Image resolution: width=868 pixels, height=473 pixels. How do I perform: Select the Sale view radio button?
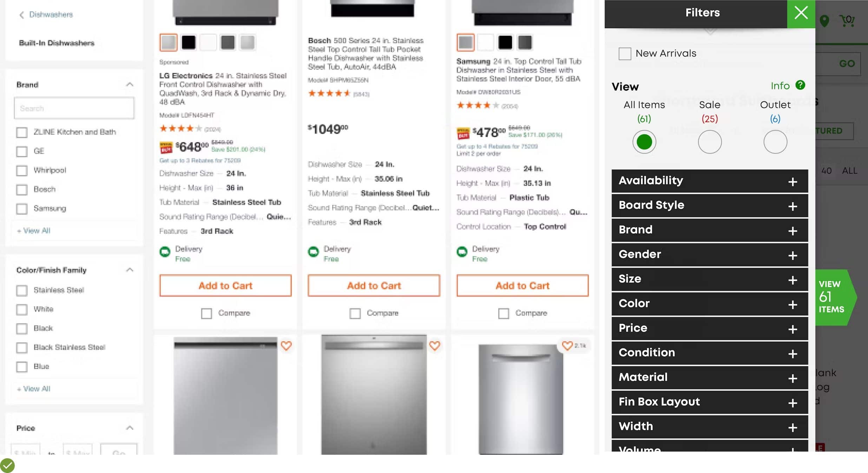[x=709, y=142]
